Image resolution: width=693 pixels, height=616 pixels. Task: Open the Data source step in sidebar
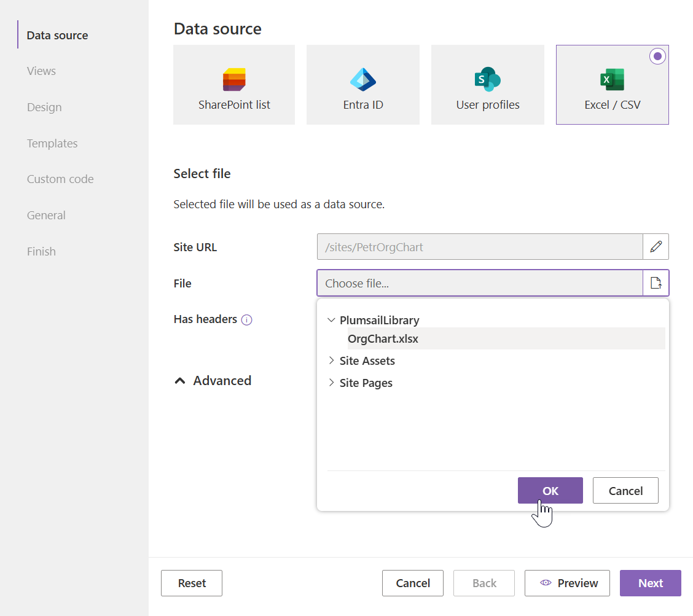tap(58, 35)
